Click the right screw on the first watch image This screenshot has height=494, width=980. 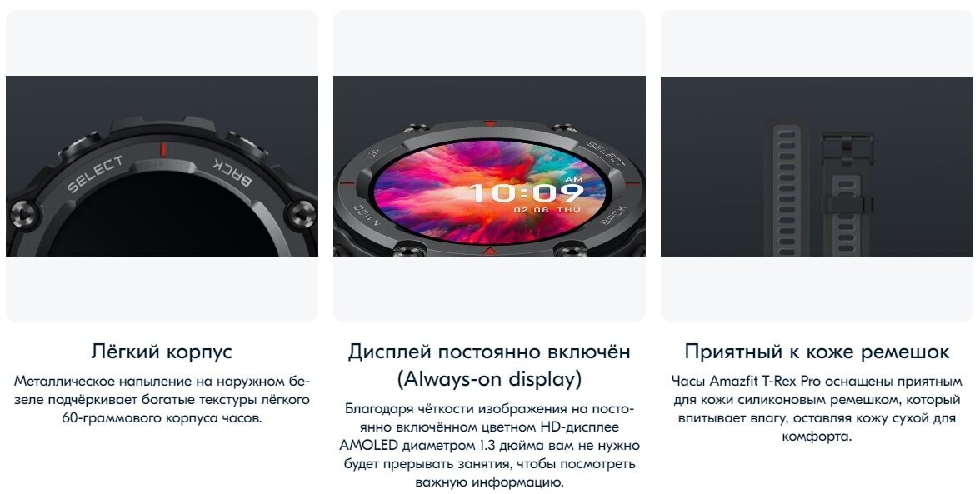point(302,213)
